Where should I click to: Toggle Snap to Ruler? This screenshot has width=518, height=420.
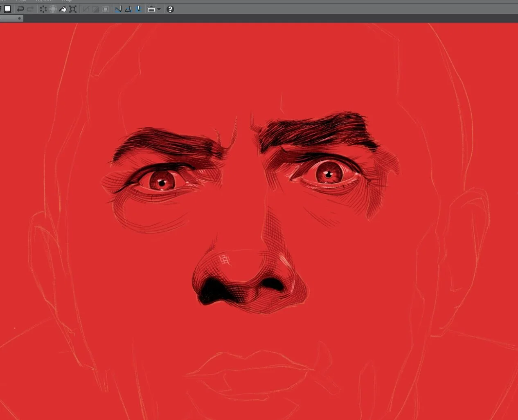118,9
